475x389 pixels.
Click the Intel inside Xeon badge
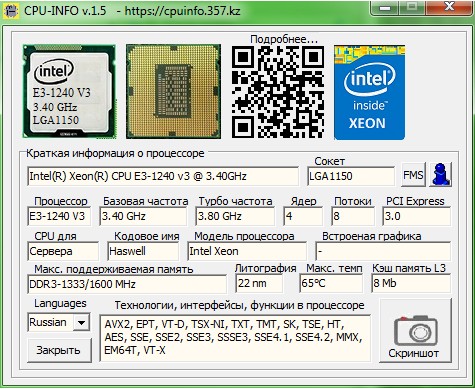pos(369,92)
